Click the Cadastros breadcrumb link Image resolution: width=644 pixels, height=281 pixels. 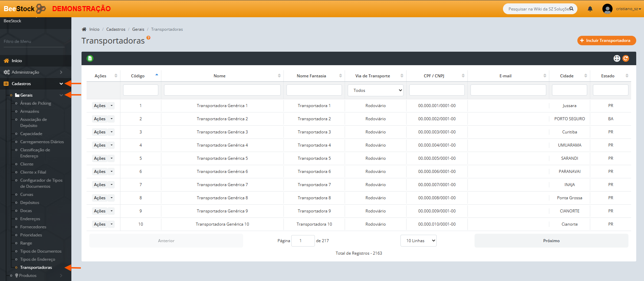(x=116, y=29)
